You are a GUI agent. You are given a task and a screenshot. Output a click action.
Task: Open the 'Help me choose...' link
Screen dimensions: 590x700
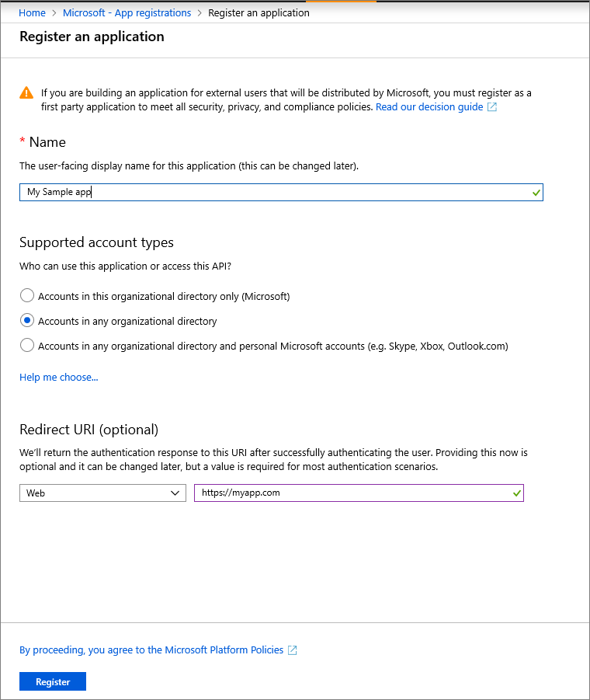[x=59, y=378]
